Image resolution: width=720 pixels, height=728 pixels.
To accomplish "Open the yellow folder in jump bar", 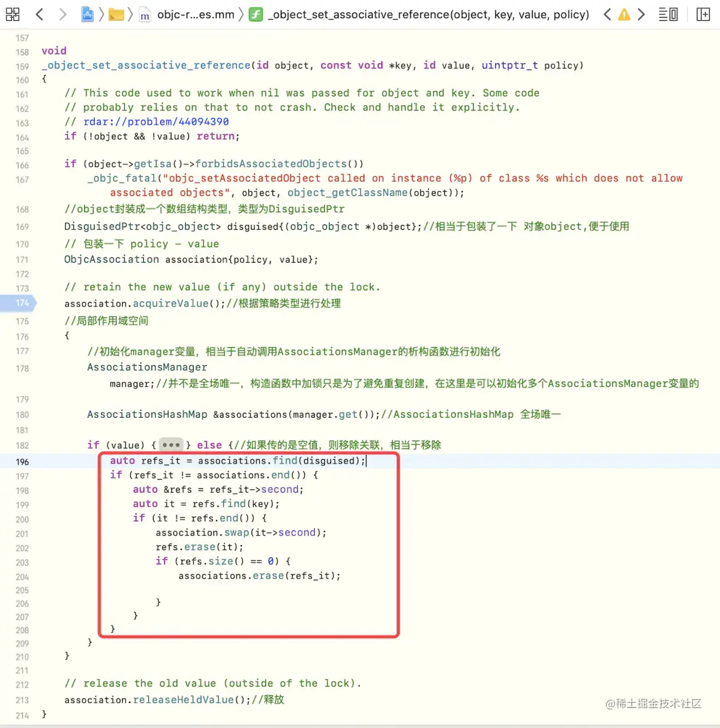I will click(116, 14).
